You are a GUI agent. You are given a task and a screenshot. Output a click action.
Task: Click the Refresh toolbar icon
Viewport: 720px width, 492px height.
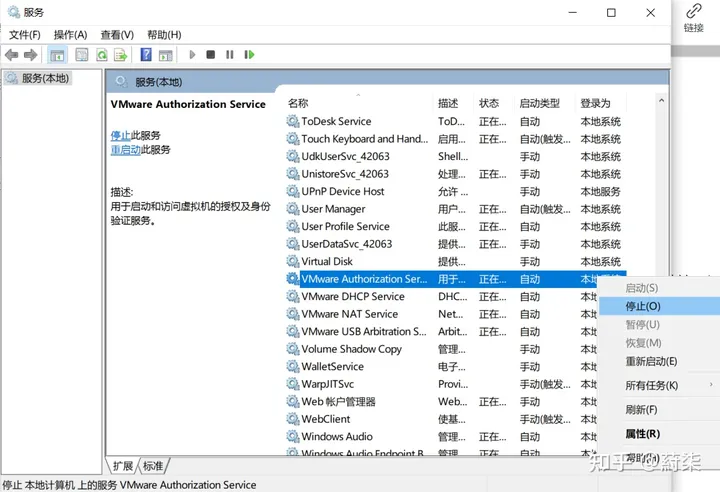click(102, 55)
